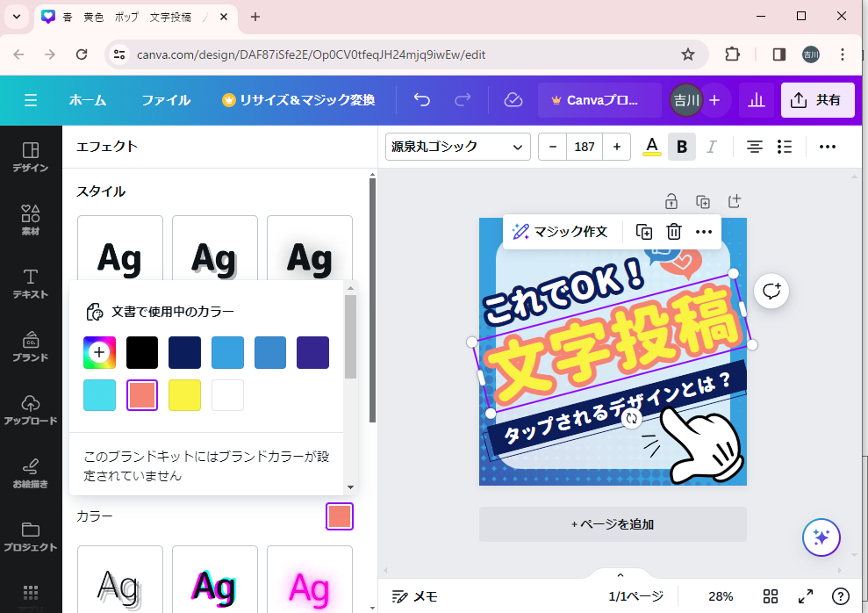Click the undo arrow icon
Image resolution: width=868 pixels, height=613 pixels.
[x=422, y=100]
